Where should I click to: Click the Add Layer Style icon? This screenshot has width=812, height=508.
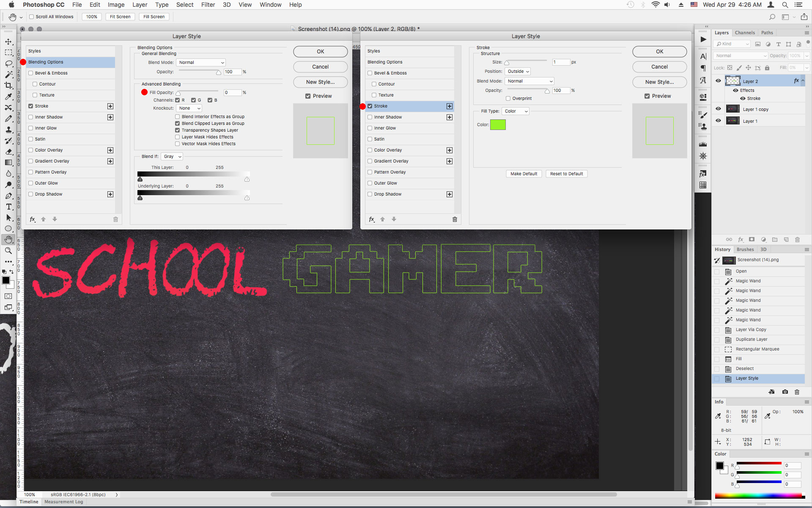[x=740, y=239]
